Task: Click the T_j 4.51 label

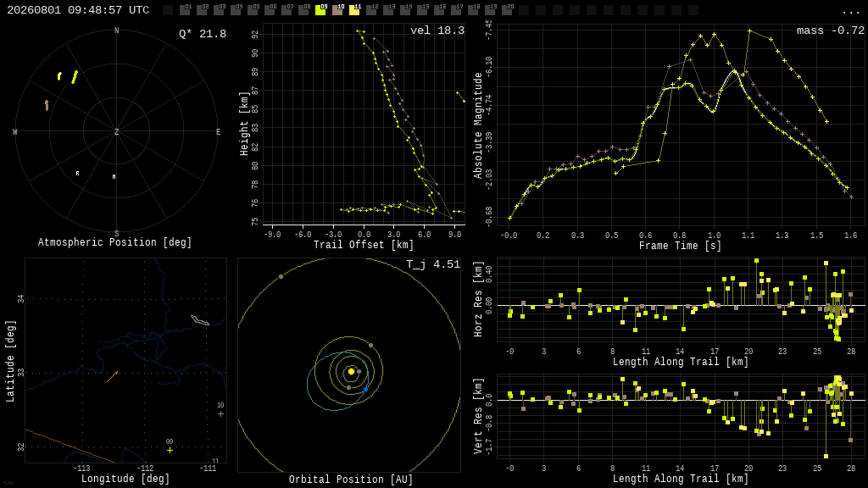Action: pyautogui.click(x=433, y=264)
